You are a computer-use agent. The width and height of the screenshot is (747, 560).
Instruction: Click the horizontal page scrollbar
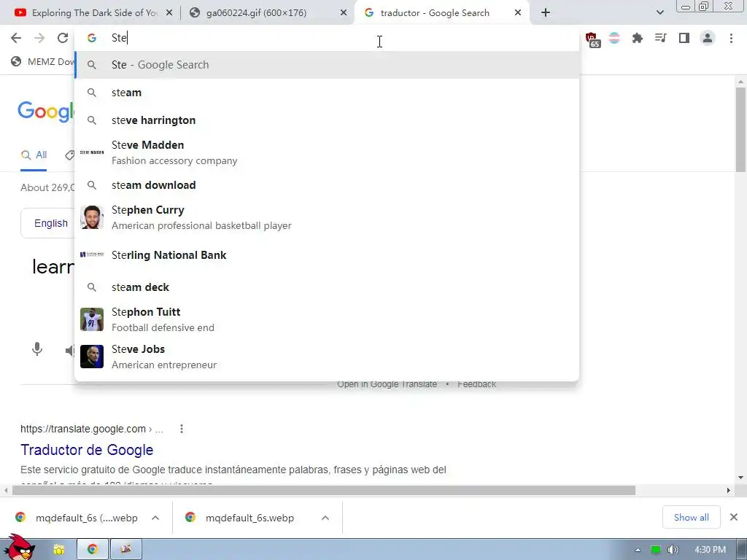pos(324,491)
